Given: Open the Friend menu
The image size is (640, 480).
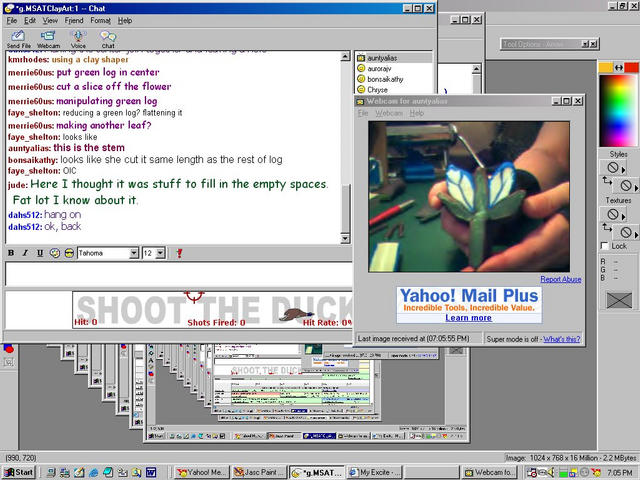Looking at the screenshot, I should point(74,20).
